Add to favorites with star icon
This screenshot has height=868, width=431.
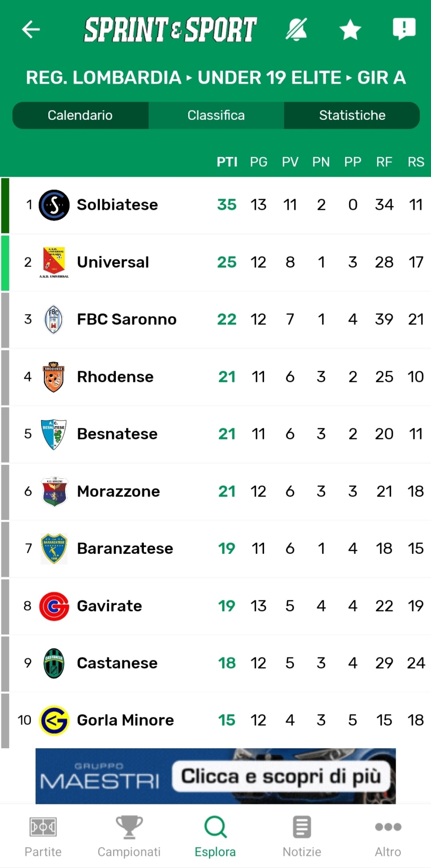350,30
